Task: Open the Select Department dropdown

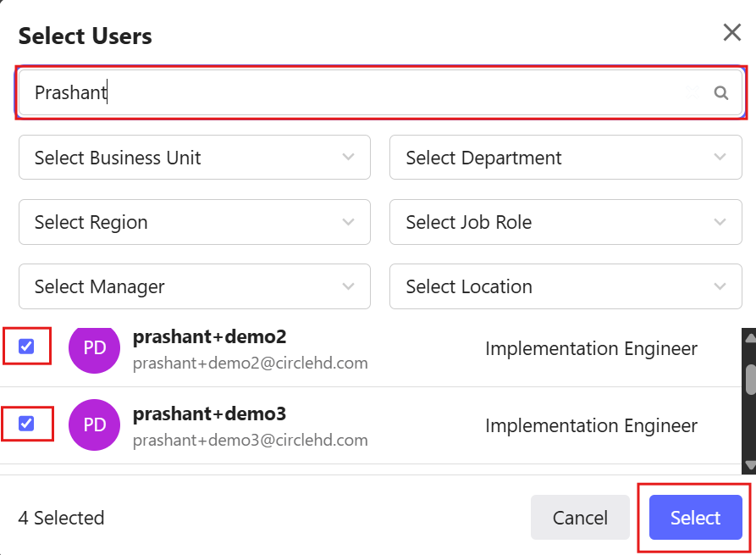Action: (x=566, y=158)
